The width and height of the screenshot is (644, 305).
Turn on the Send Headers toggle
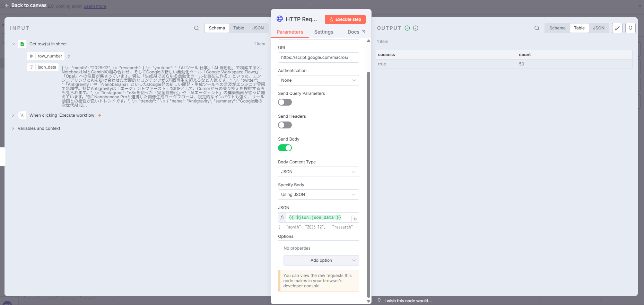pyautogui.click(x=285, y=125)
